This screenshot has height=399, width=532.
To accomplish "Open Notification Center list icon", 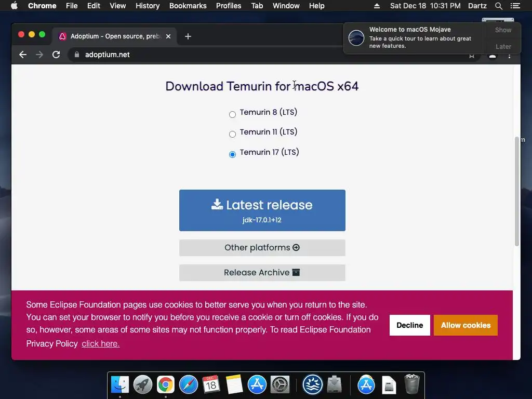I will click(515, 6).
